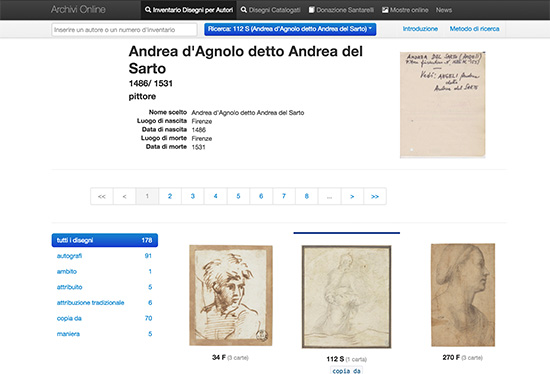The height and width of the screenshot is (374, 550).
Task: Click the 34 F inventory label
Action: tap(219, 358)
